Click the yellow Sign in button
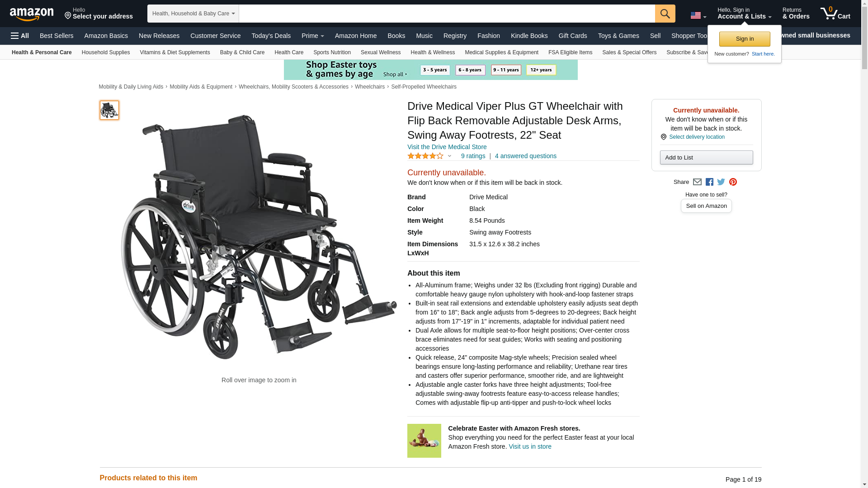The image size is (868, 488). point(745,39)
